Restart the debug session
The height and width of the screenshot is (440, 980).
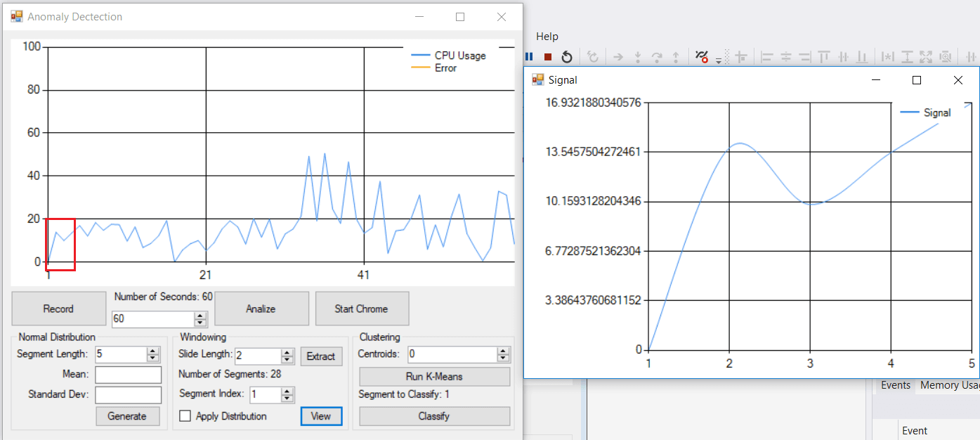click(x=567, y=57)
